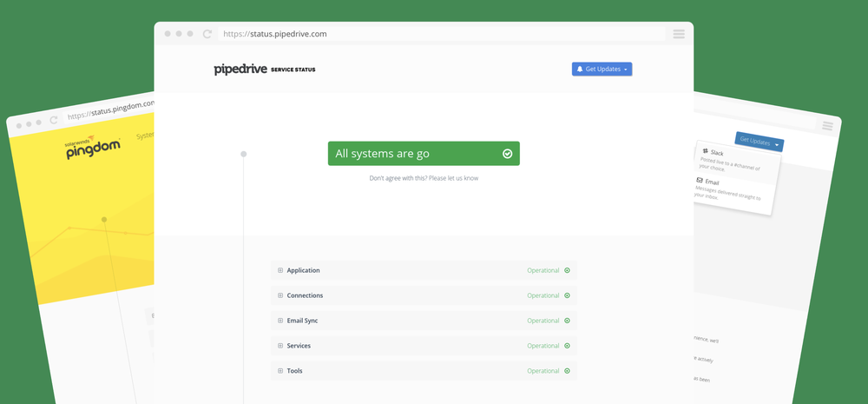Image resolution: width=868 pixels, height=404 pixels.
Task: Expand the Connections component group
Action: coord(280,295)
